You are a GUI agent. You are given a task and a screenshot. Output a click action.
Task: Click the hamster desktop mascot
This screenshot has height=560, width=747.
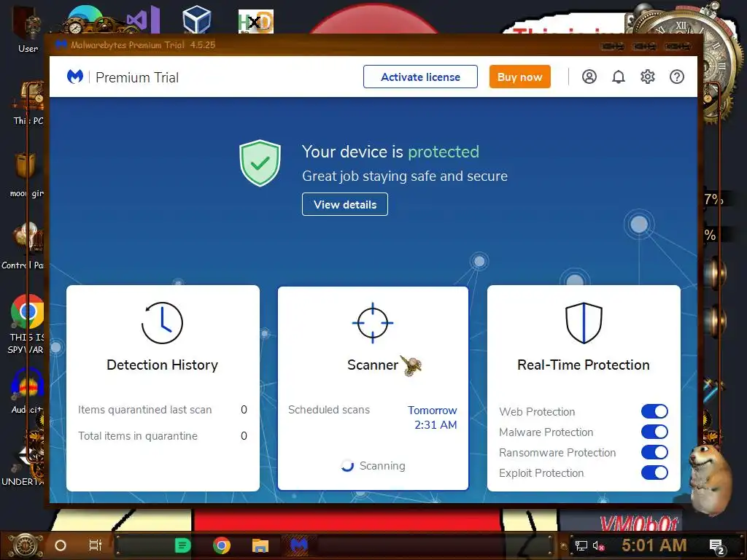tap(710, 480)
